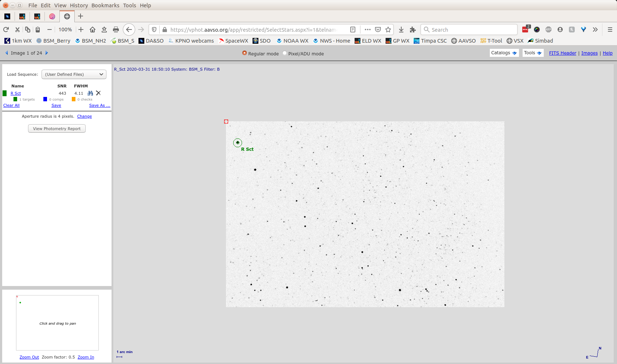
Task: Expand the Tools dropdown in page
Action: tap(533, 53)
